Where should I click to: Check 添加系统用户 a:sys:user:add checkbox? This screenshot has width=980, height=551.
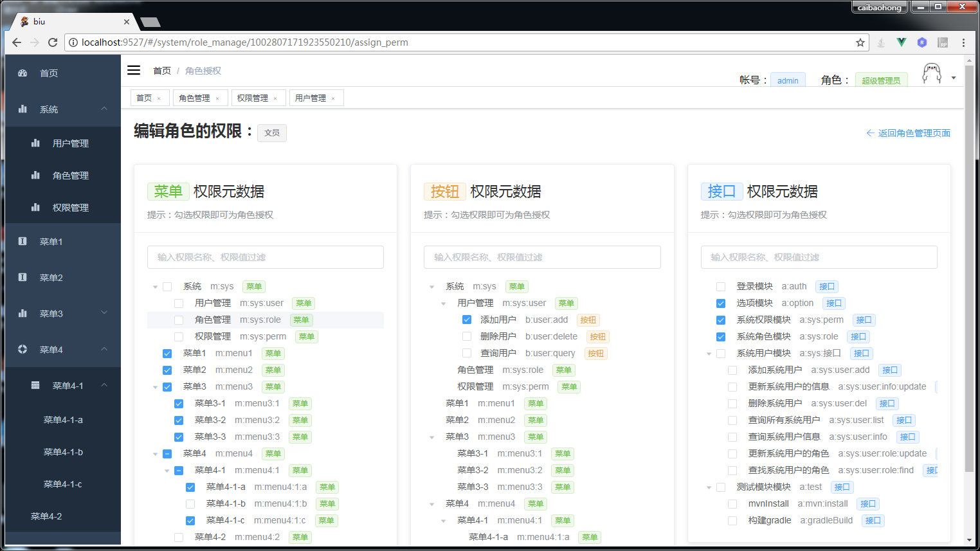[732, 370]
